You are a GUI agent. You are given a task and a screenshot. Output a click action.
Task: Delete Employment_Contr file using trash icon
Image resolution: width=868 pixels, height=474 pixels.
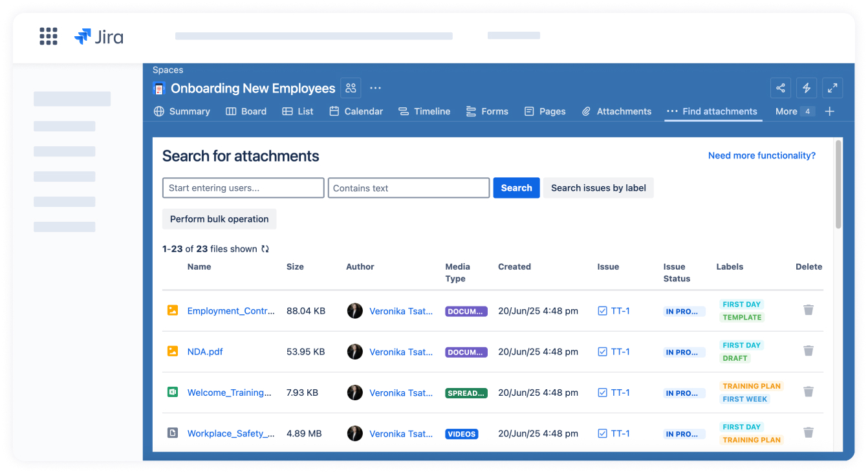[x=808, y=310]
